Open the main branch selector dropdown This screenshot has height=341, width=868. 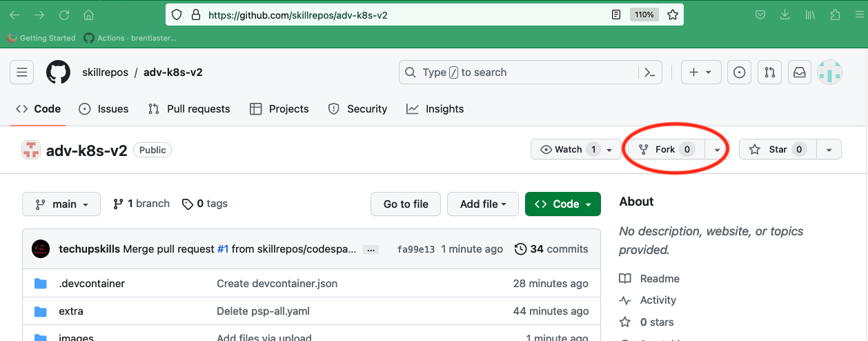(x=61, y=204)
